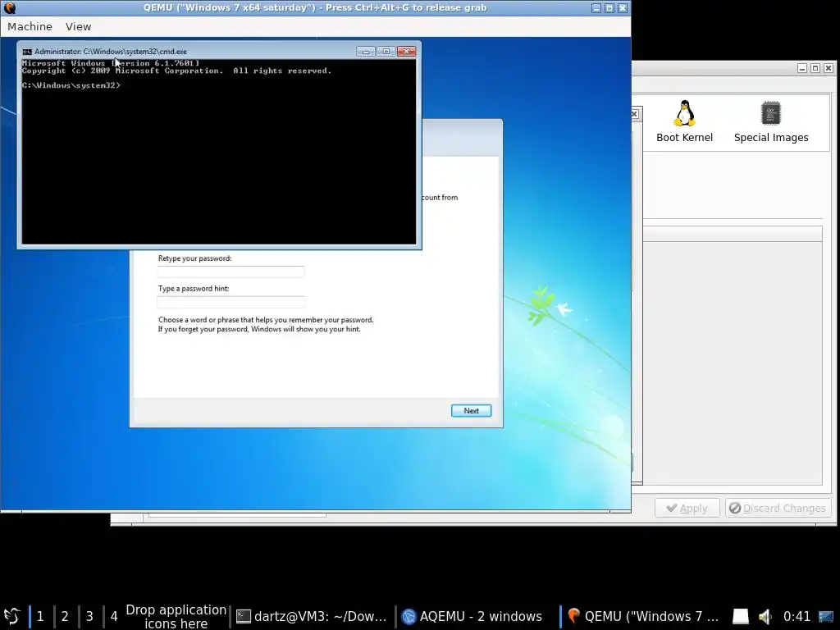
Task: Minimize the AQEMU window
Action: point(802,68)
